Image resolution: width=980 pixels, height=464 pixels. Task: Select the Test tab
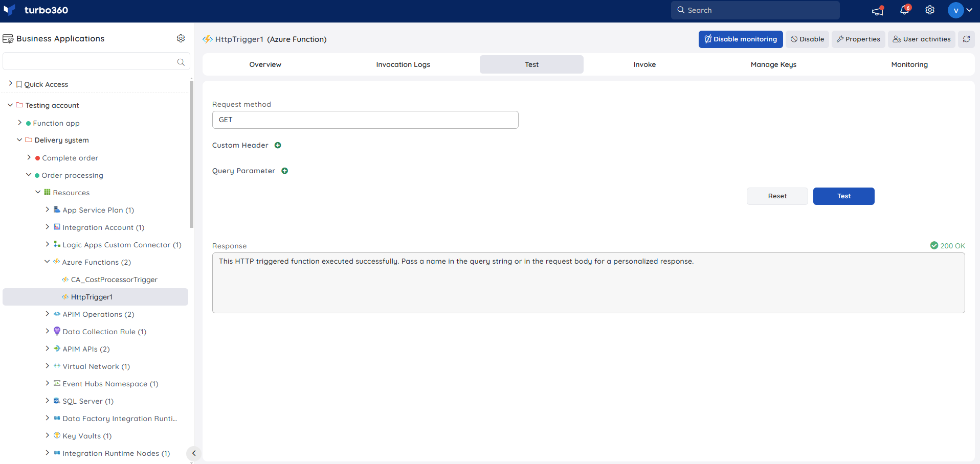(x=531, y=64)
